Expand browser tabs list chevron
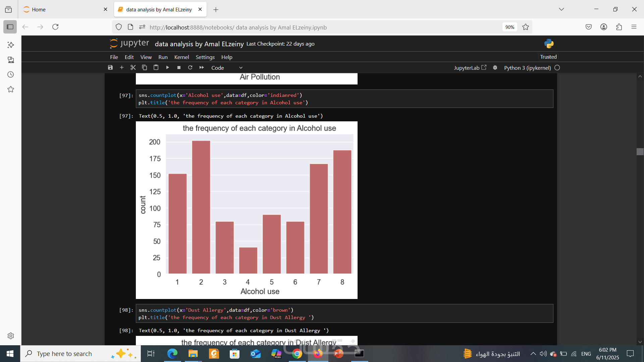644x362 pixels. (561, 9)
